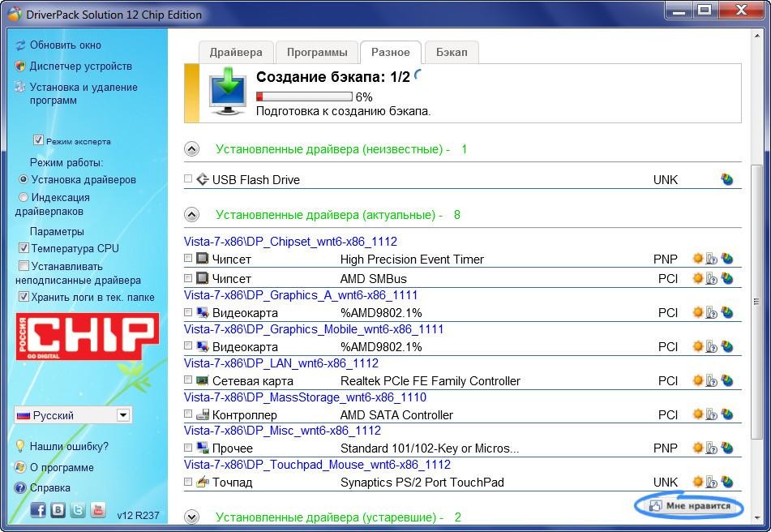
Task: Click the monitor with green arrow backup icon
Action: (228, 92)
